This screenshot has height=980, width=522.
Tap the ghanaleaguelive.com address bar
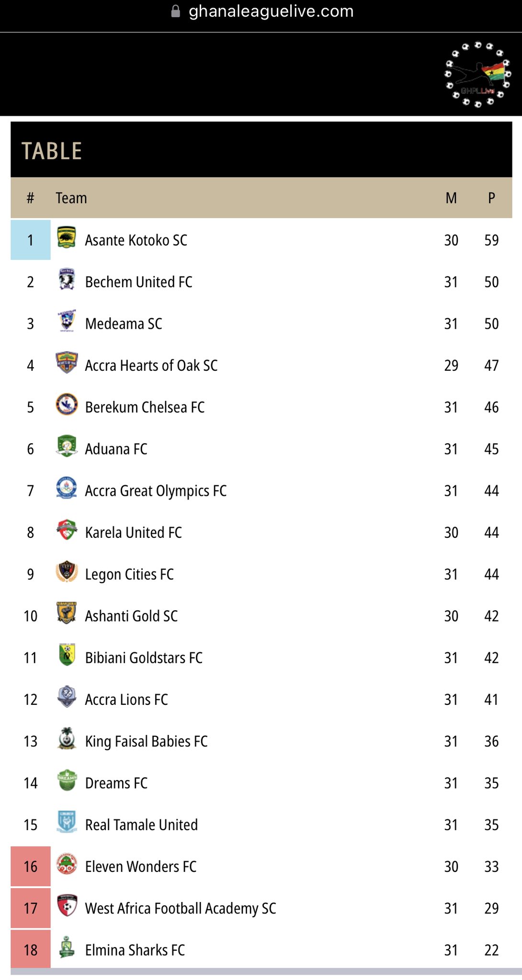click(x=261, y=11)
